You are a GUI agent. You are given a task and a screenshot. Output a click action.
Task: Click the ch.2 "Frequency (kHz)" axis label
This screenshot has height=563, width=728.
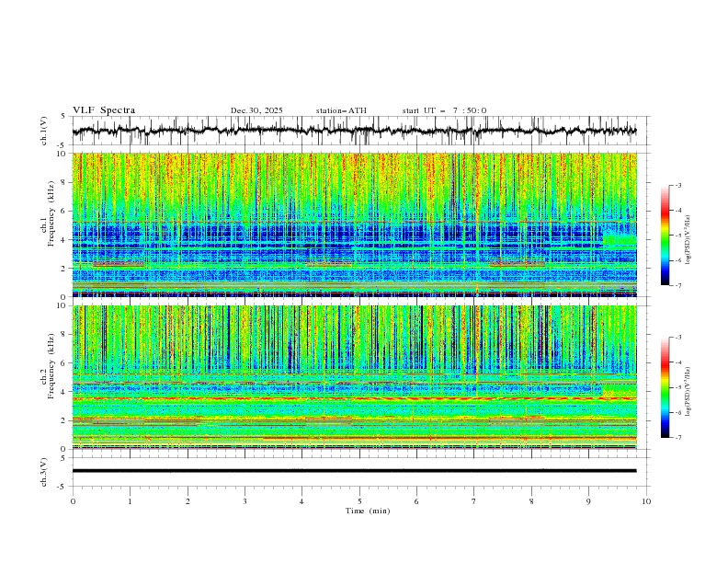point(51,365)
